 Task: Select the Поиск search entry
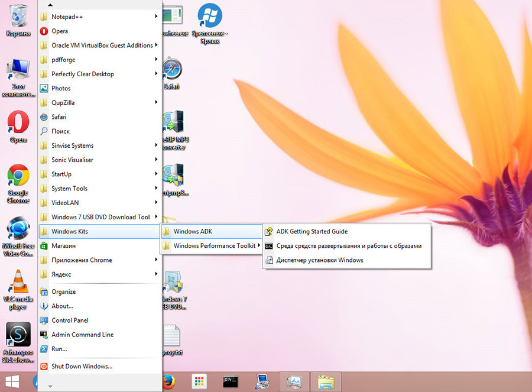[100, 131]
